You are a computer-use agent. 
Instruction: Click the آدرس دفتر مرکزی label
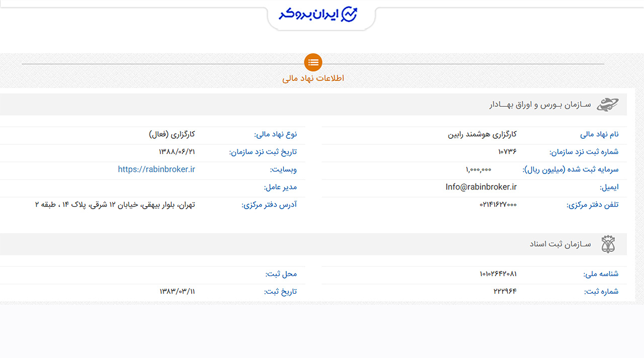tap(269, 205)
